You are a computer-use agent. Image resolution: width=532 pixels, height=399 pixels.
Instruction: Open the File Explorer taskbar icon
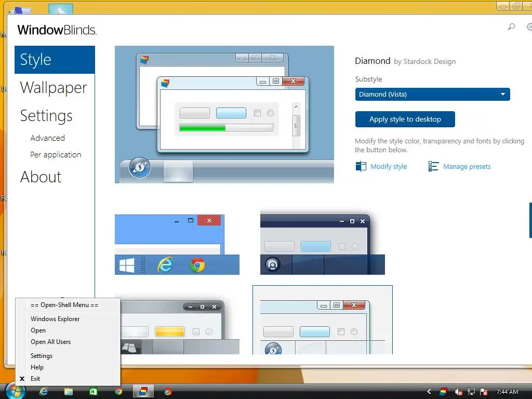click(69, 392)
